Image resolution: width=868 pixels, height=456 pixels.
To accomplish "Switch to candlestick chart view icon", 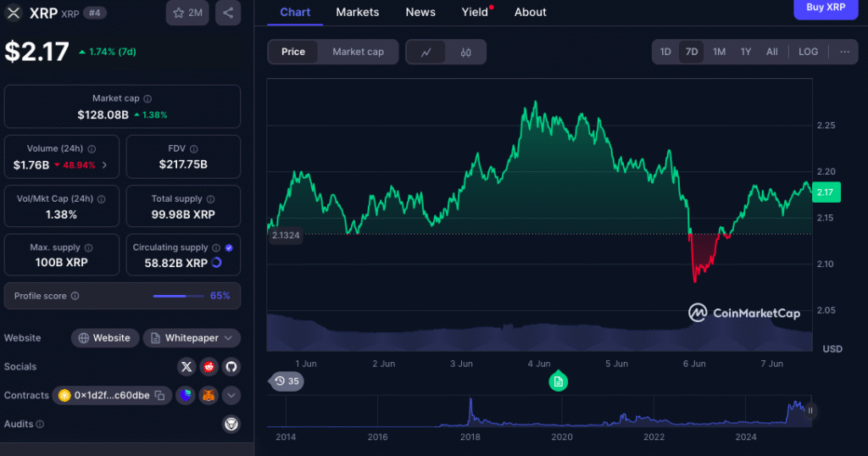I will [465, 52].
